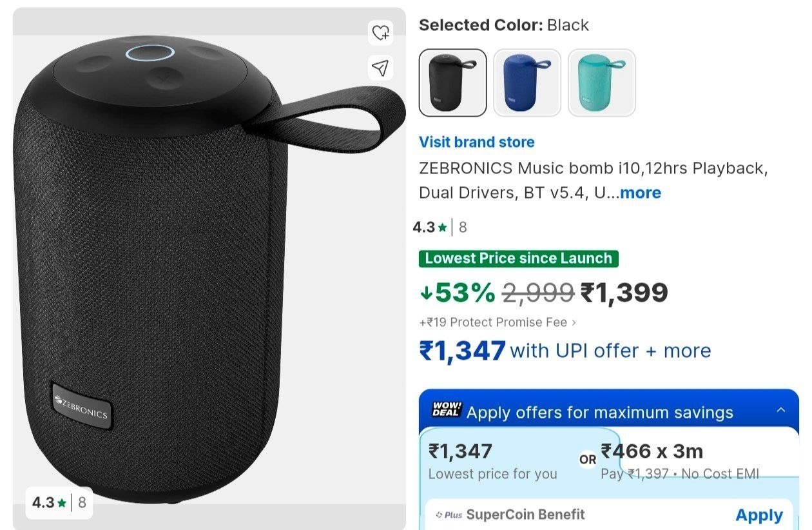Share the product using the paper plane icon
Screen dimensions: 812x530
380,67
